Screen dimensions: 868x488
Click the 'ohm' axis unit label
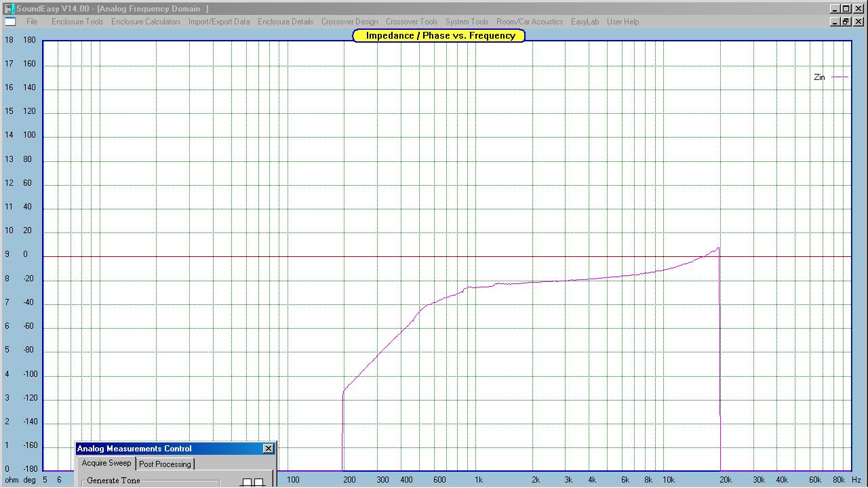coord(12,480)
